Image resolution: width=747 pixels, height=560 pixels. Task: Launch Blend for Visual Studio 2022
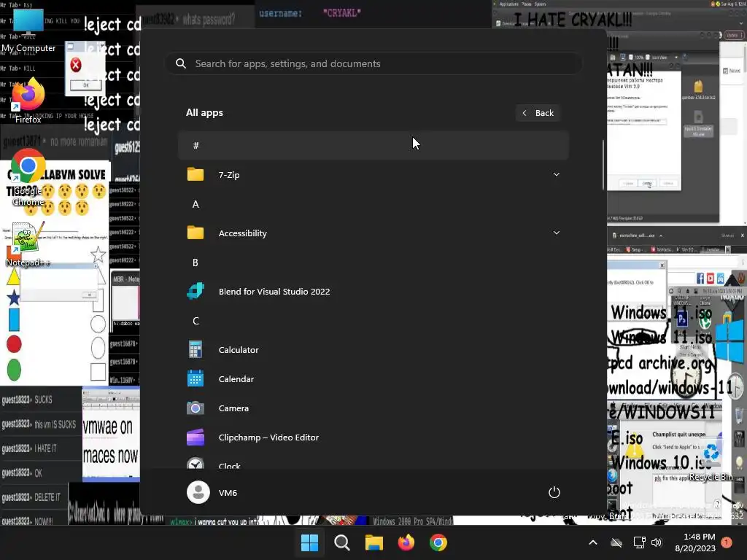[x=373, y=292]
